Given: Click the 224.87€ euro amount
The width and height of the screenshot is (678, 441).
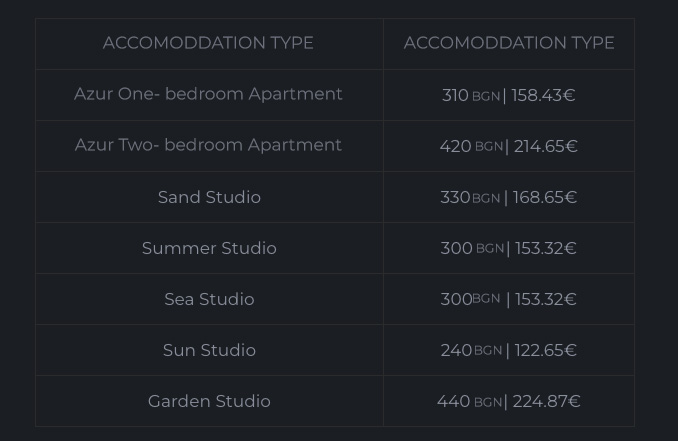Looking at the screenshot, I should click(547, 401).
